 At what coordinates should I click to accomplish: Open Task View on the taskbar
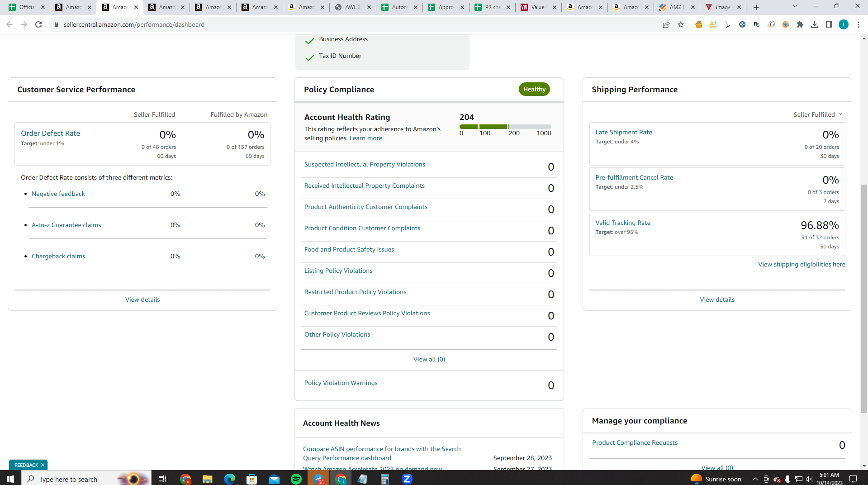point(162,479)
